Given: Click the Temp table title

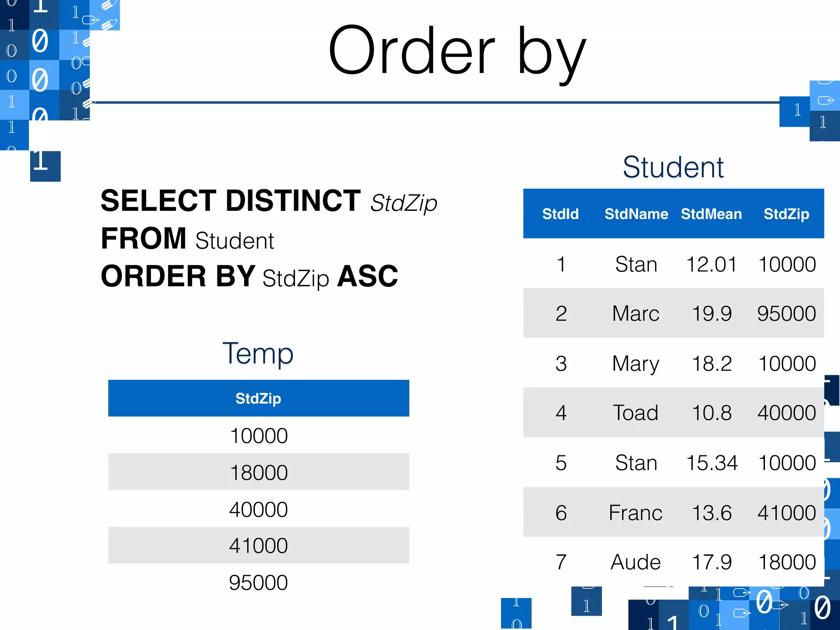Looking at the screenshot, I should click(258, 353).
